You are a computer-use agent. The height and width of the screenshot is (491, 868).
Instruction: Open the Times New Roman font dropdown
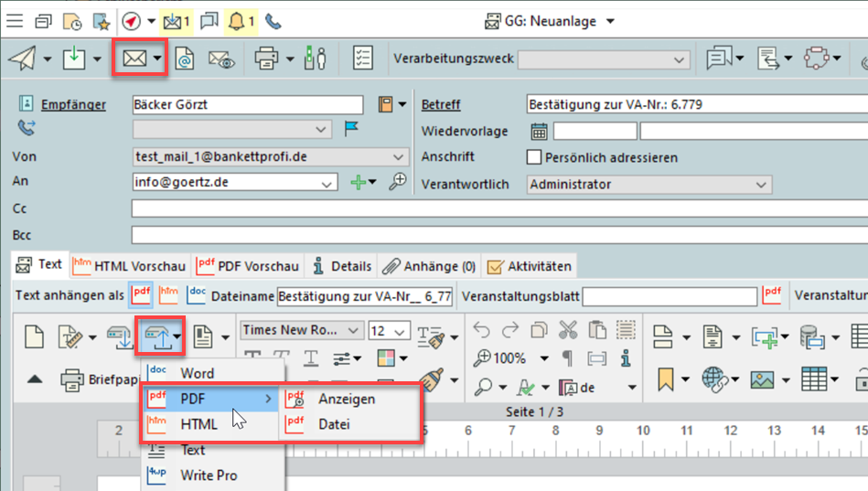coord(355,330)
